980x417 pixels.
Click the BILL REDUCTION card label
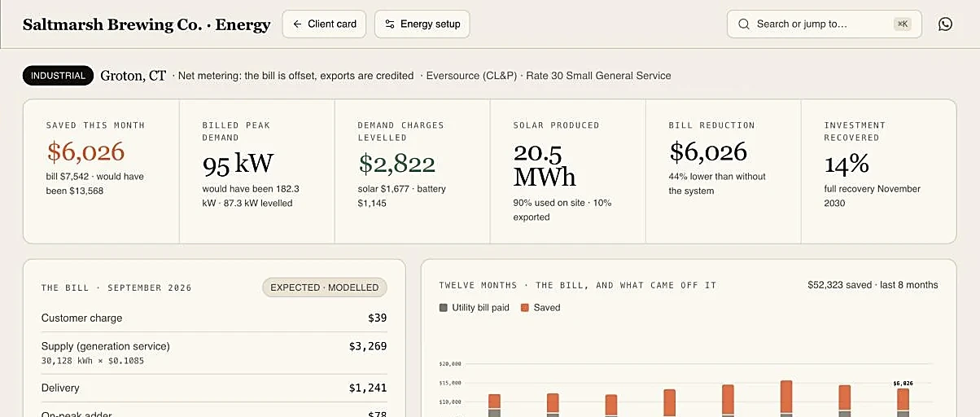711,125
